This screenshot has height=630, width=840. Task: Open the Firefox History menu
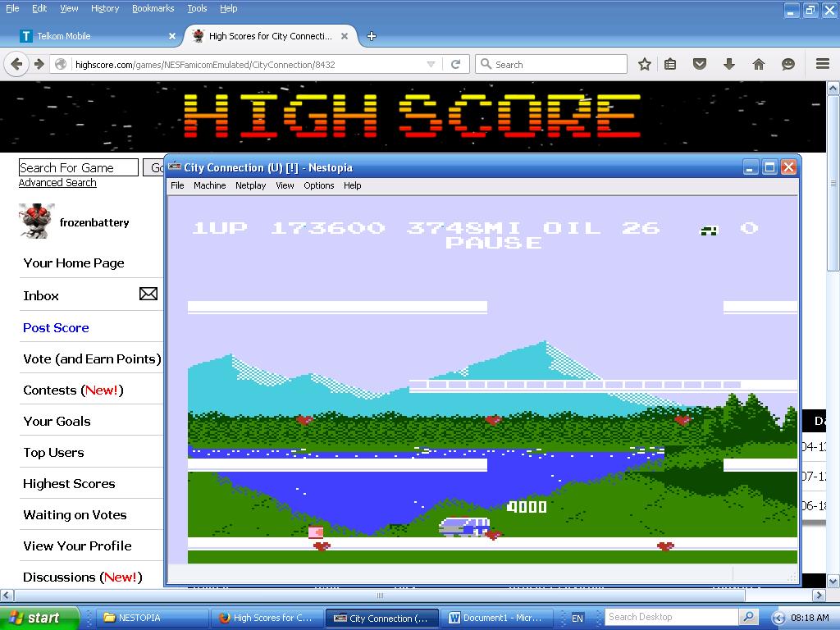[x=104, y=8]
